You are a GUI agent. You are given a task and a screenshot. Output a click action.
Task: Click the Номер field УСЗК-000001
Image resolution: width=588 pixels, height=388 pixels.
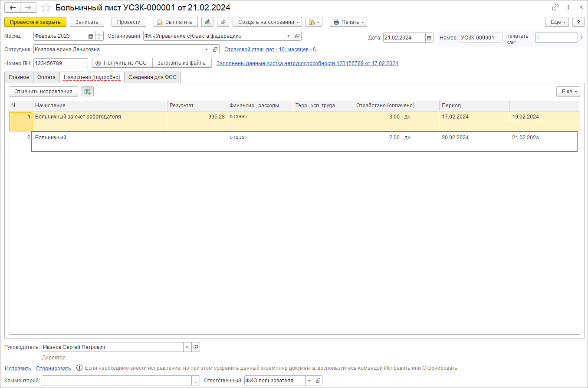(x=481, y=38)
